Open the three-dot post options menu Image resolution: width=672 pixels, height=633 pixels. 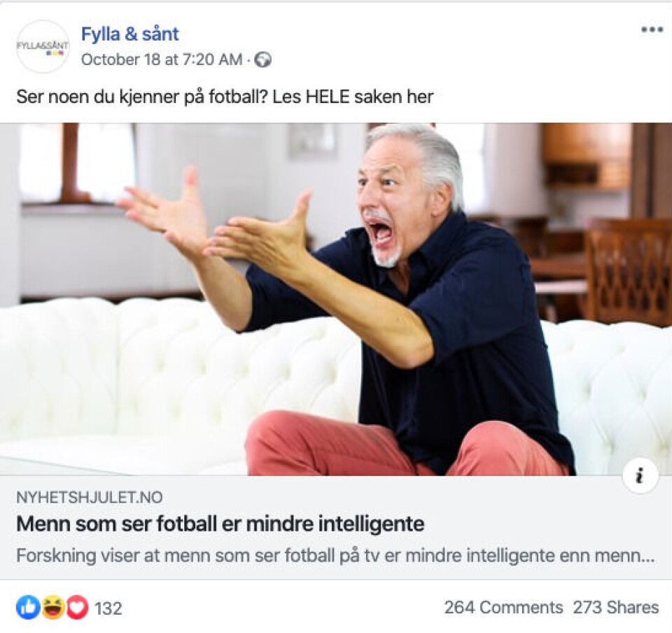coord(652,29)
